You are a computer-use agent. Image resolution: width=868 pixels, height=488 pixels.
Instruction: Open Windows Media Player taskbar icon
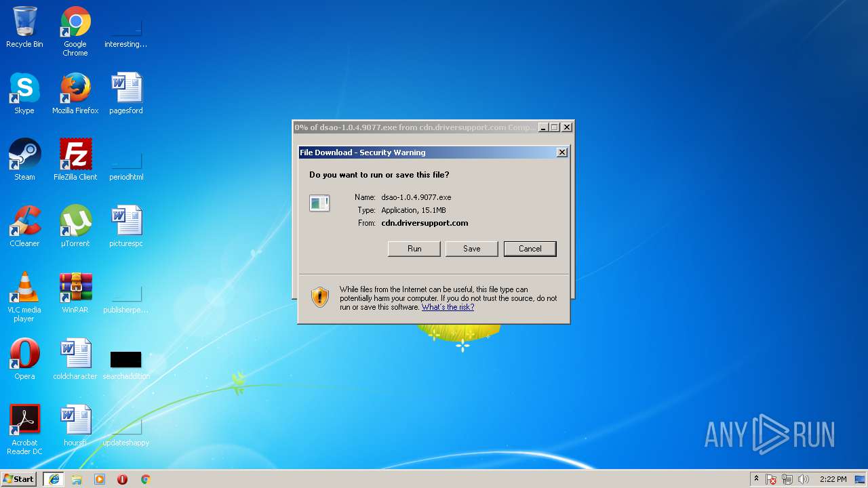pos(100,479)
